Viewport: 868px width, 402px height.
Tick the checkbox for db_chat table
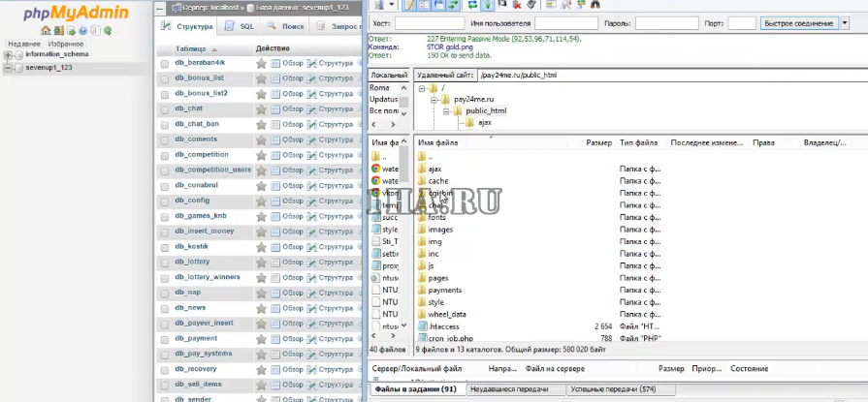pyautogui.click(x=164, y=108)
